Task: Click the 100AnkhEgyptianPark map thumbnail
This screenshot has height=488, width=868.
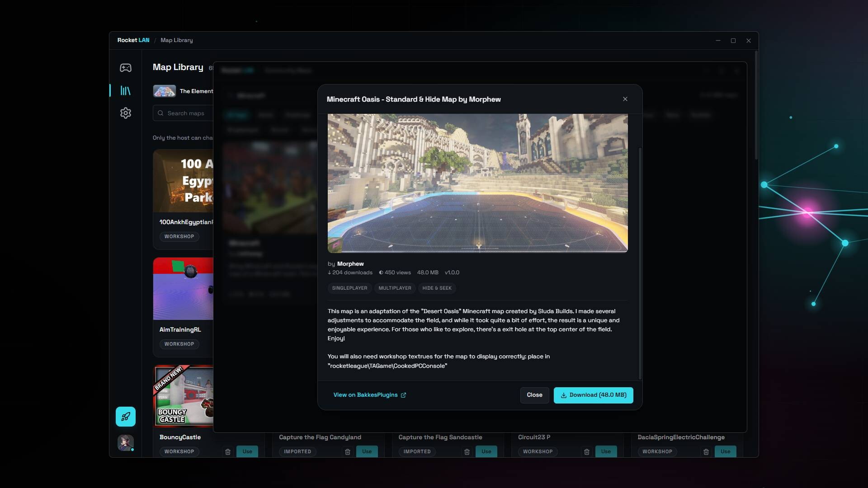Action: click(x=183, y=181)
